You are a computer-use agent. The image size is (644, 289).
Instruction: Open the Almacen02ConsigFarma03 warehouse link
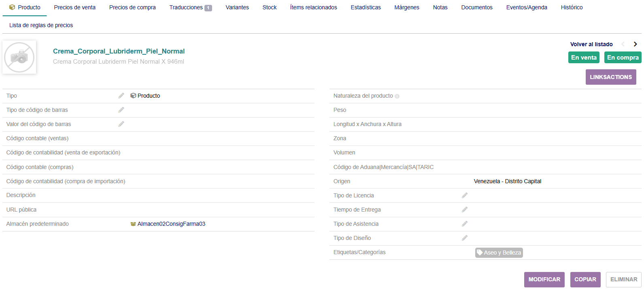click(x=171, y=224)
